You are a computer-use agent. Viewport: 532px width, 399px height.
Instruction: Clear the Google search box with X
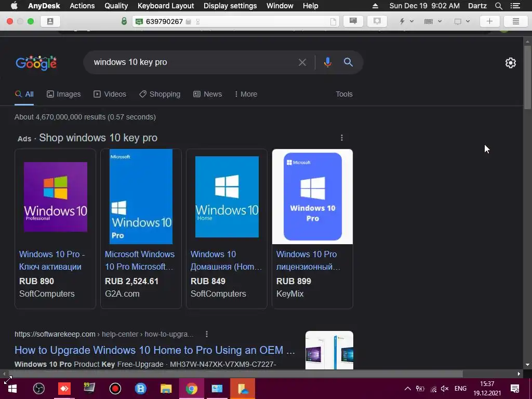point(302,62)
